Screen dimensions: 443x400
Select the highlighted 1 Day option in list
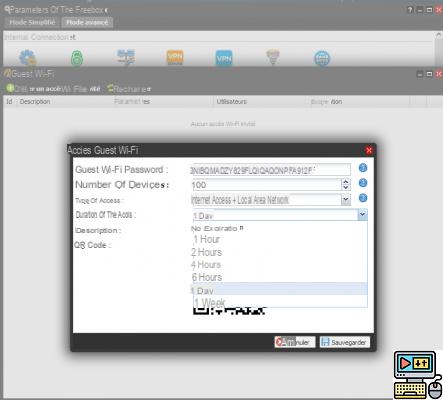279,289
